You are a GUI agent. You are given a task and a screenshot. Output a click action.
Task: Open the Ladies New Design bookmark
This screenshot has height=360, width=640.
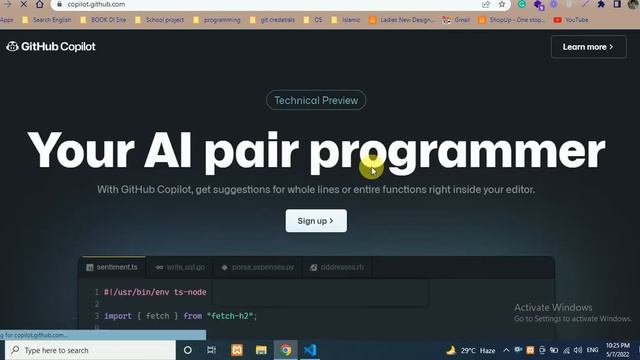point(402,20)
